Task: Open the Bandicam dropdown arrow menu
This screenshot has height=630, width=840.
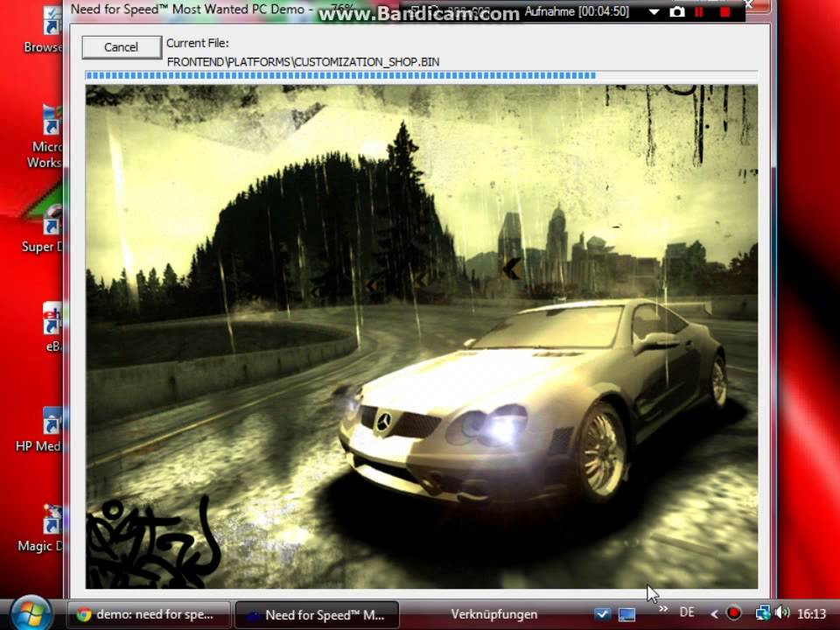Action: pyautogui.click(x=654, y=11)
